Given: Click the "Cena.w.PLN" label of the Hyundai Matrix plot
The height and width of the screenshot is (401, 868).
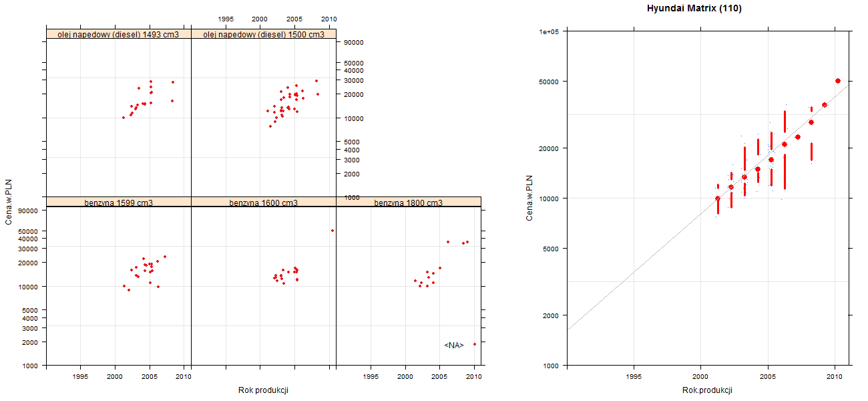Looking at the screenshot, I should 529,198.
